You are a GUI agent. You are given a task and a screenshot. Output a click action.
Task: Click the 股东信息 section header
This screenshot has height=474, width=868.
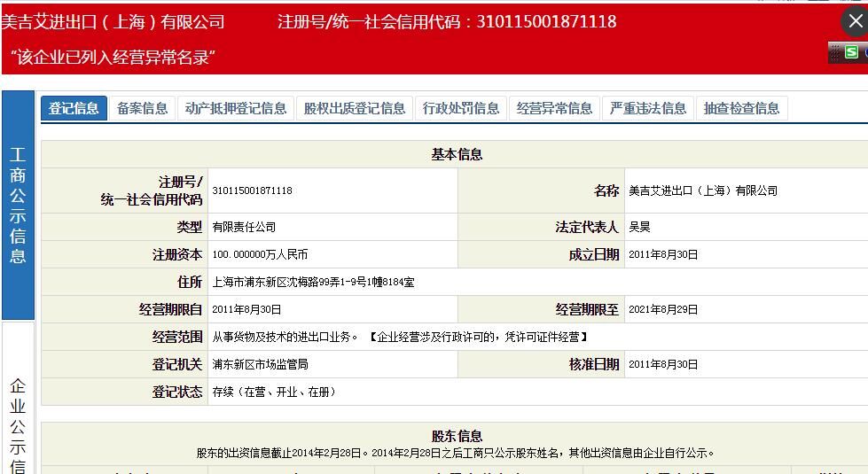(x=457, y=436)
